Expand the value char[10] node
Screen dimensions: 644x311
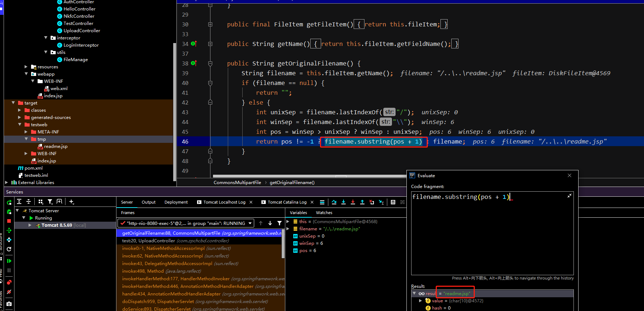click(x=421, y=301)
